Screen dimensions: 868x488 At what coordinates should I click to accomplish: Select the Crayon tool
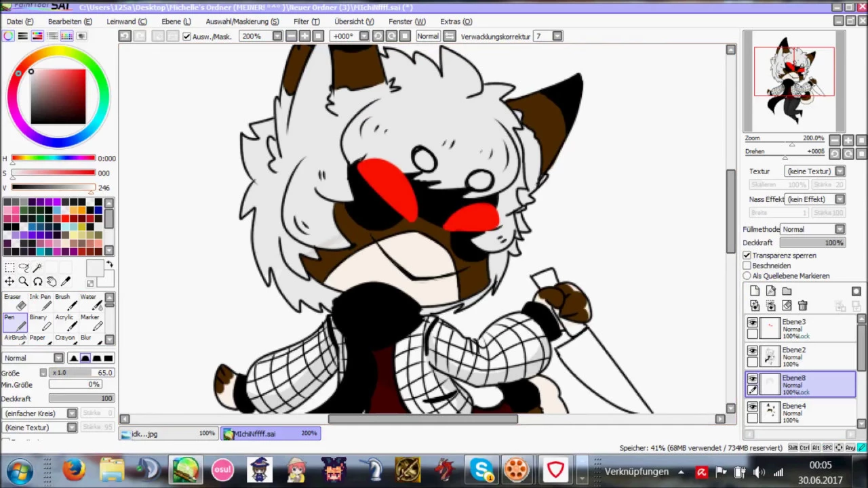pos(65,338)
